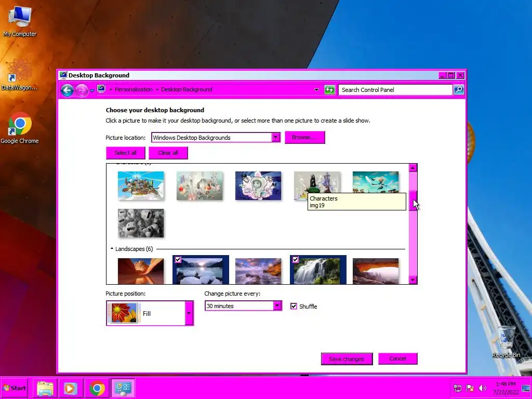This screenshot has height=399, width=532.
Task: Click the search magnifier icon
Action: click(459, 89)
